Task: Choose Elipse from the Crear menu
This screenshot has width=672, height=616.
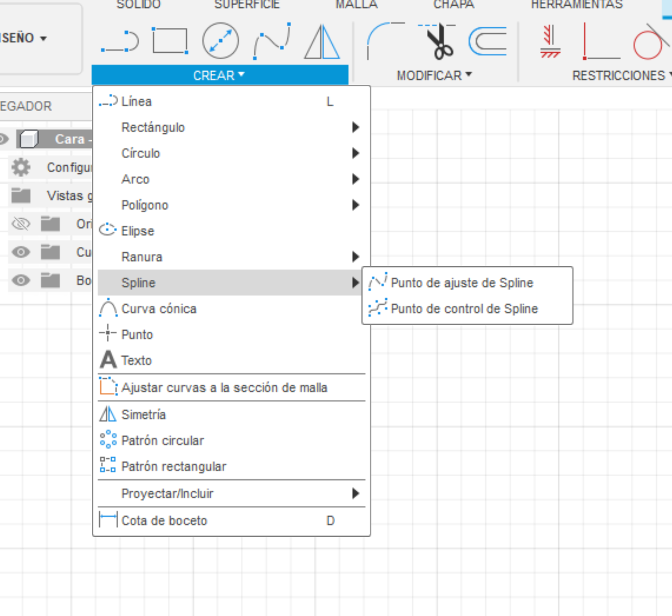Action: pyautogui.click(x=231, y=231)
